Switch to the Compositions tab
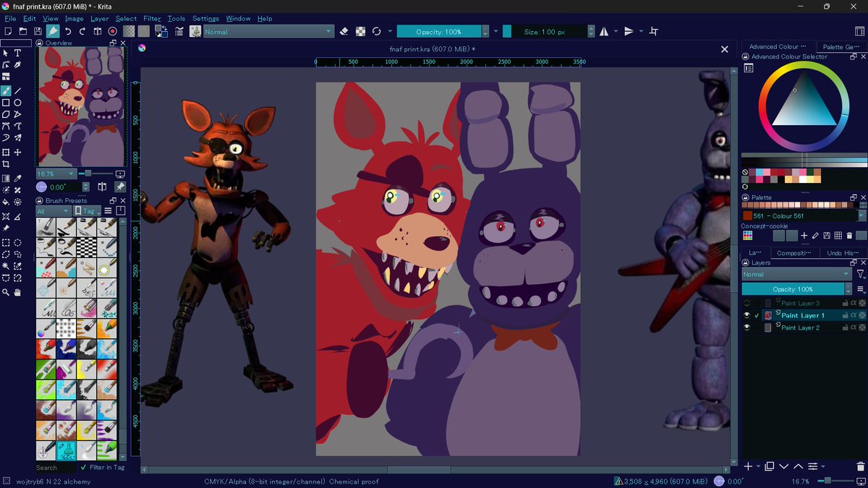The height and width of the screenshot is (488, 868). (793, 253)
